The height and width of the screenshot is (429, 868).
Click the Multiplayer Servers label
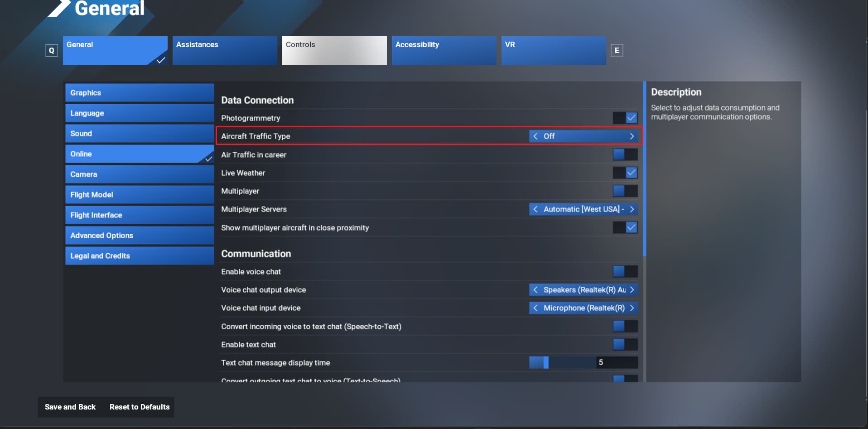click(254, 209)
